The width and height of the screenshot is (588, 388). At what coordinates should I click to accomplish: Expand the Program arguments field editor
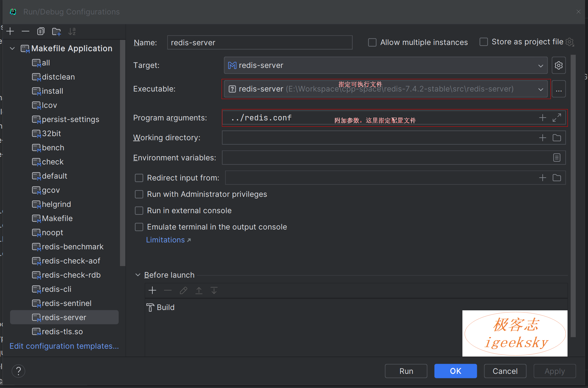tap(557, 118)
